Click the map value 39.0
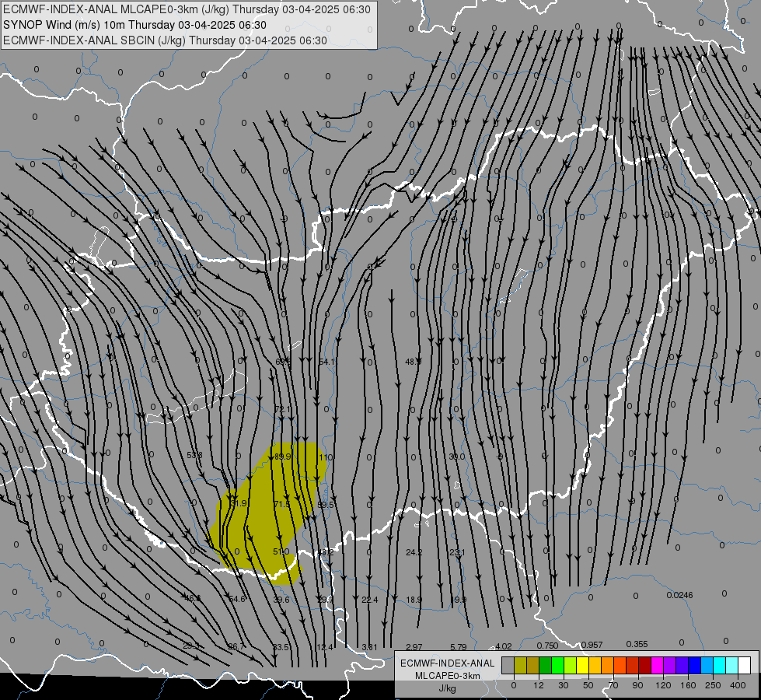The width and height of the screenshot is (761, 700). pyautogui.click(x=457, y=457)
